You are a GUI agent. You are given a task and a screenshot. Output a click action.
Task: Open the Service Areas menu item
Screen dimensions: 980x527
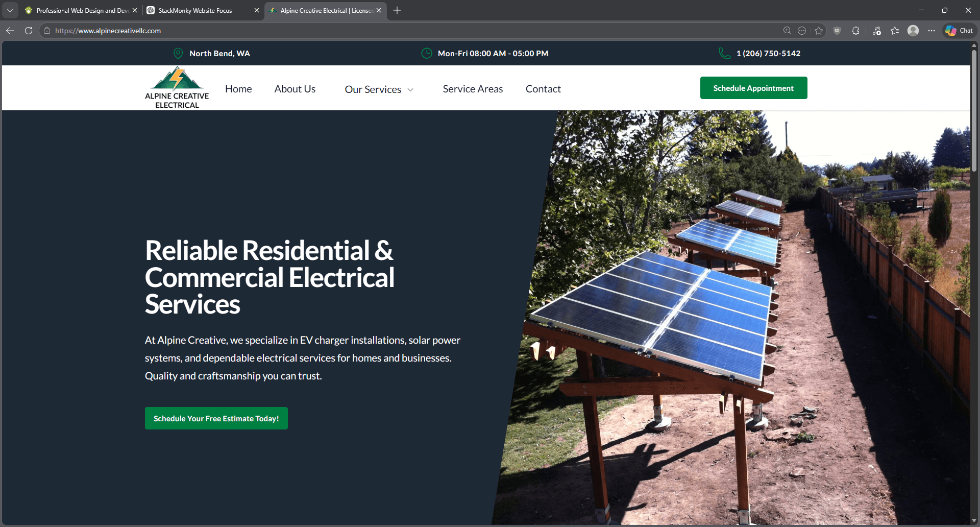coord(473,89)
